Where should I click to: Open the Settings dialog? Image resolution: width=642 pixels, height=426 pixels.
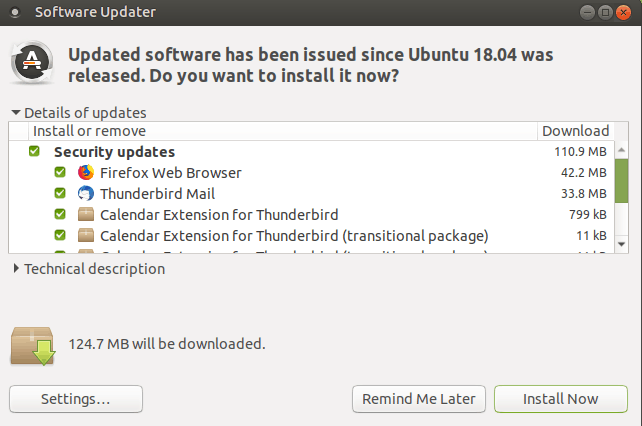tap(76, 399)
